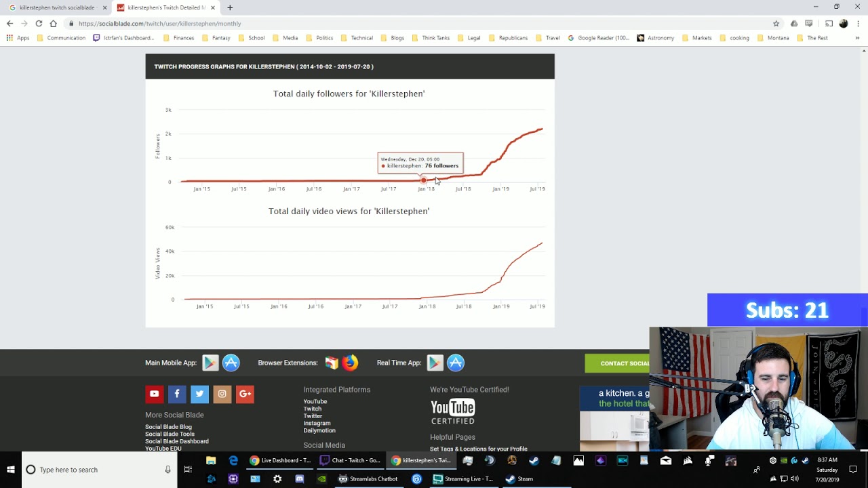Viewport: 868px width, 488px height.
Task: Reload the current page
Action: (x=39, y=23)
